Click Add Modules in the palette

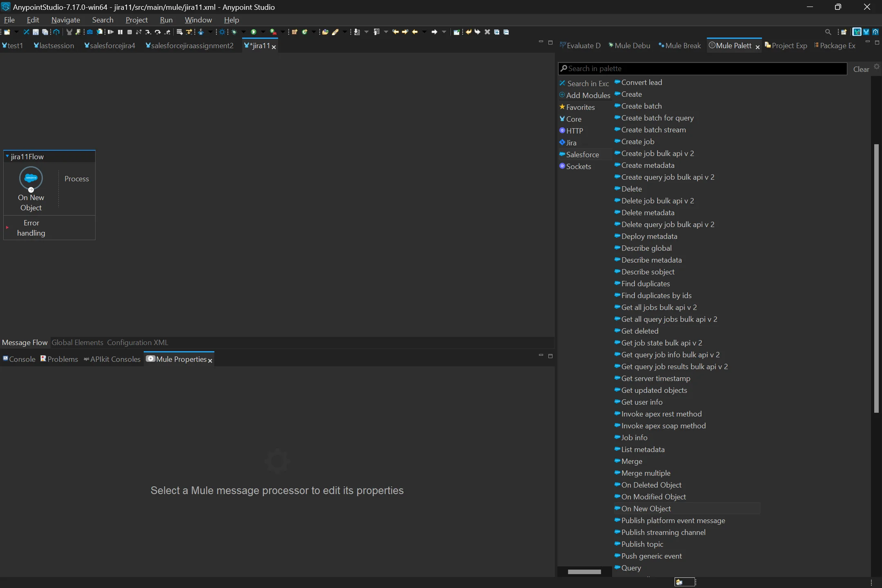pos(588,95)
